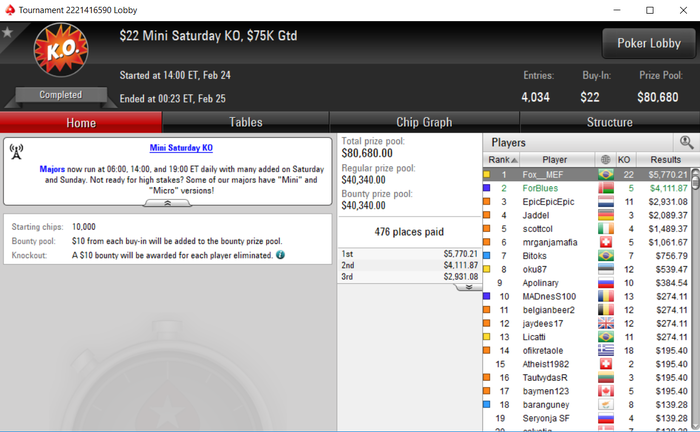
Task: Open the player search magnifier
Action: pos(686,143)
